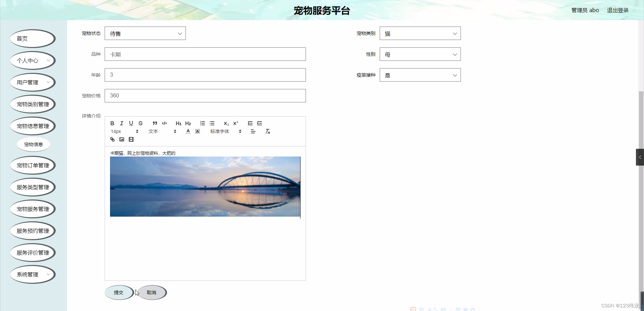
Task: Toggle underline formatting in editor
Action: 131,123
